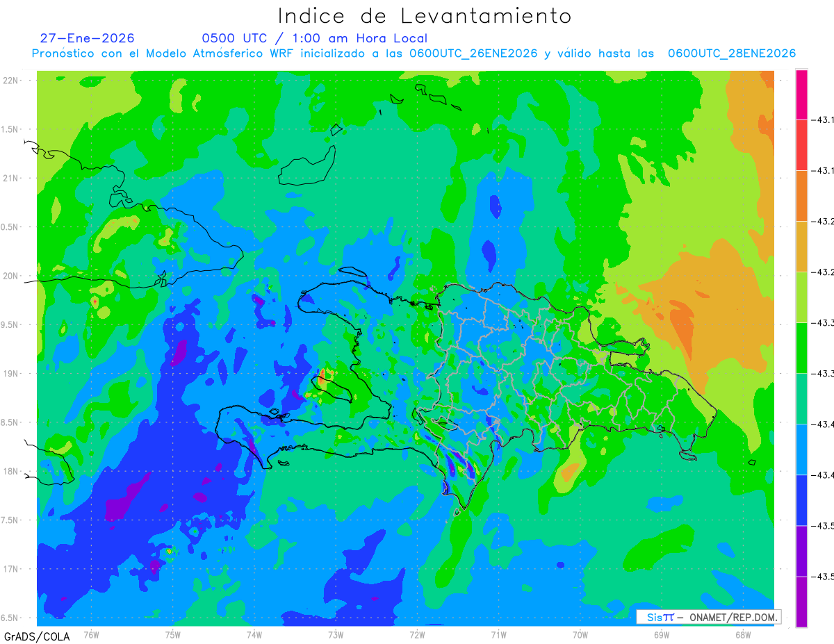Click the '73W' longitude label
Screen dimensions: 834x644
click(x=336, y=634)
